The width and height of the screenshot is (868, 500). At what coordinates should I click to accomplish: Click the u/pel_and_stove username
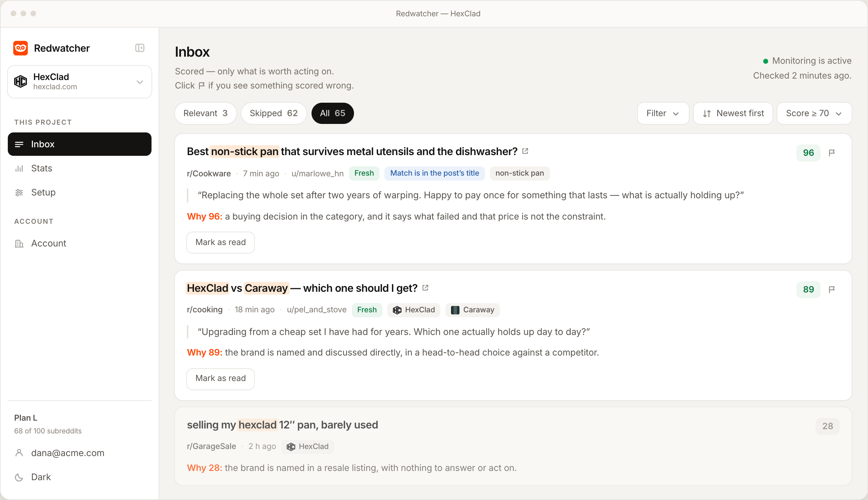tap(316, 310)
